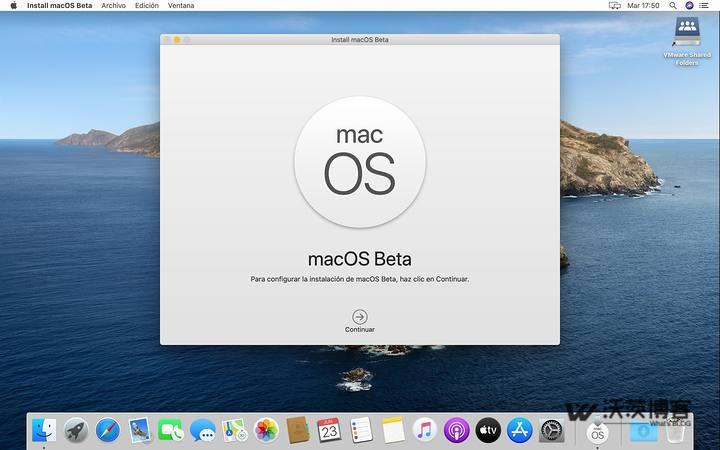The height and width of the screenshot is (450, 720).
Task: Open Photos from the Dock
Action: tap(266, 431)
